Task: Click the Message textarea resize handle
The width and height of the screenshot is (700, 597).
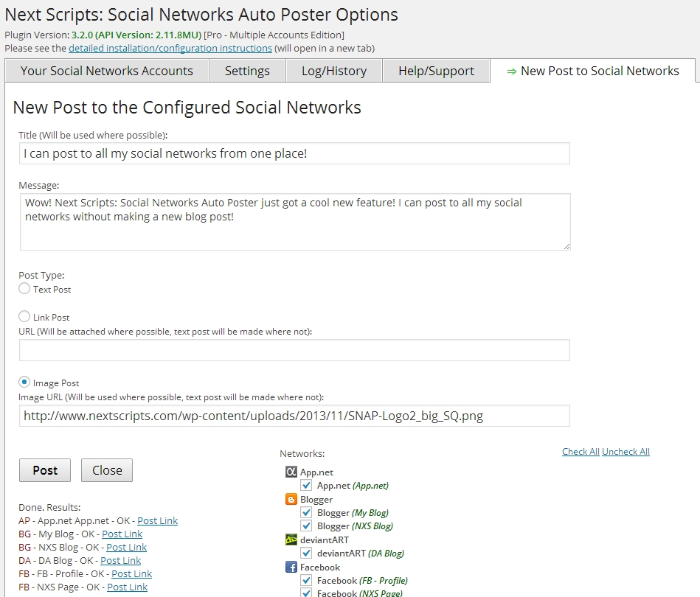Action: 566,246
